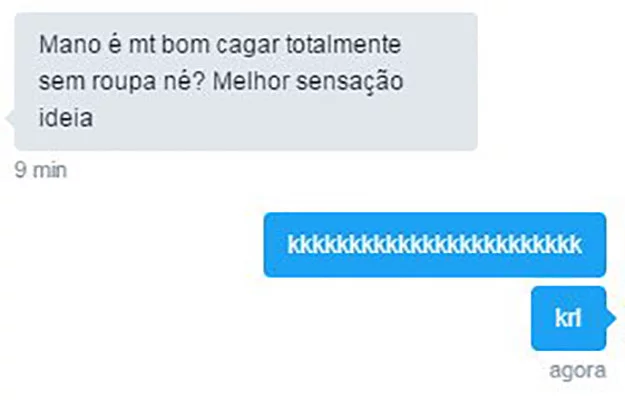Click the "mt" abbreviation in the first line
This screenshot has width=625, height=400.
click(142, 44)
